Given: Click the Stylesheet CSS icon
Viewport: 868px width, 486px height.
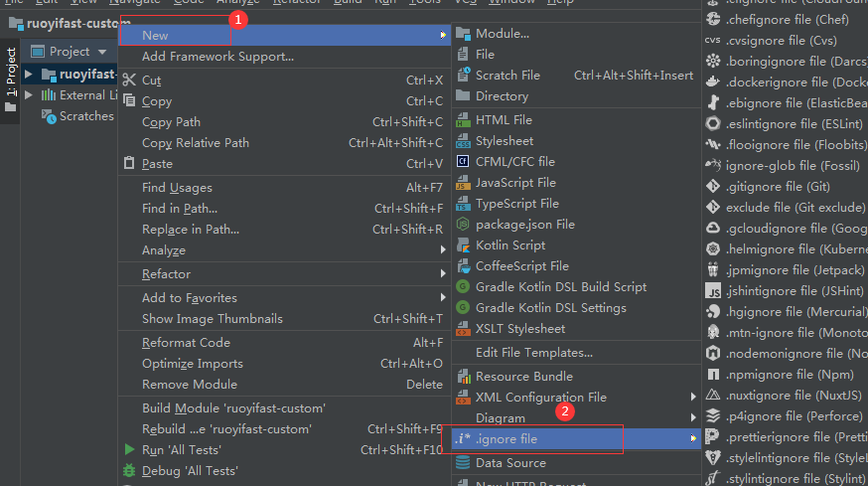Looking at the screenshot, I should [x=463, y=141].
